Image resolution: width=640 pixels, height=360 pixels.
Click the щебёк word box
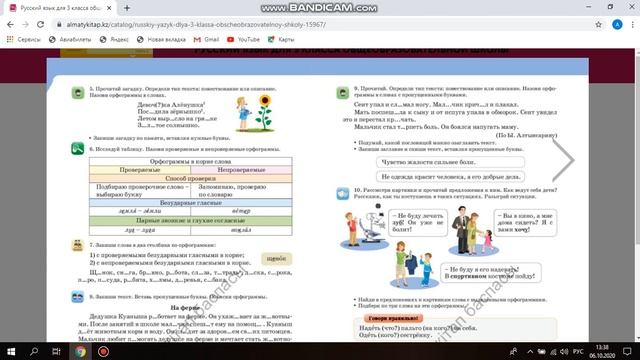(276, 259)
